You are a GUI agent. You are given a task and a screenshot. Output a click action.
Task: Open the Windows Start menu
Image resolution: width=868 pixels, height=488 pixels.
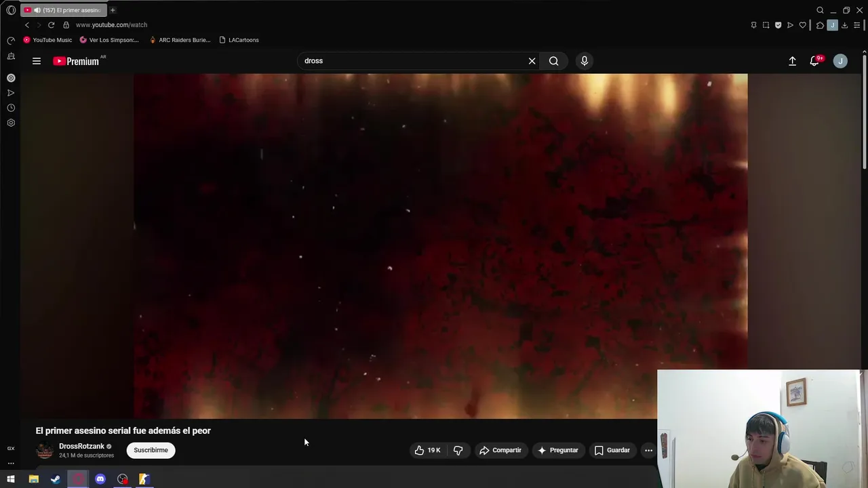[x=11, y=479]
